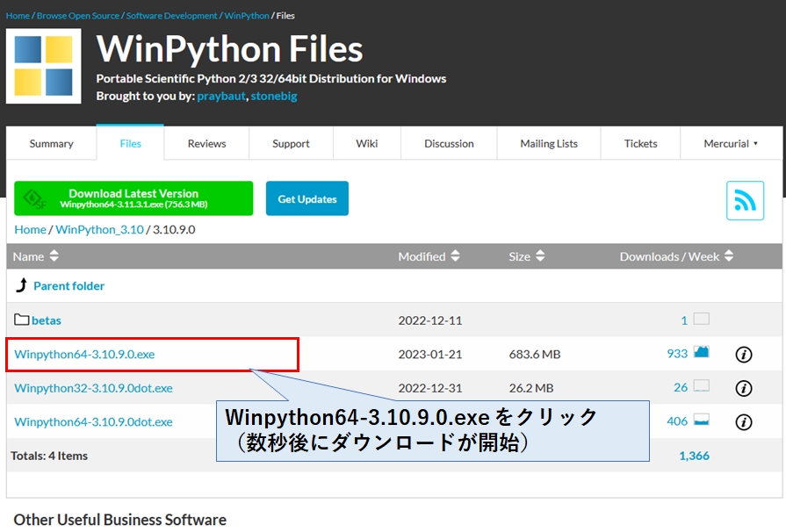Click the Get Updates button
Viewport: 786px width, 532px height.
(307, 198)
